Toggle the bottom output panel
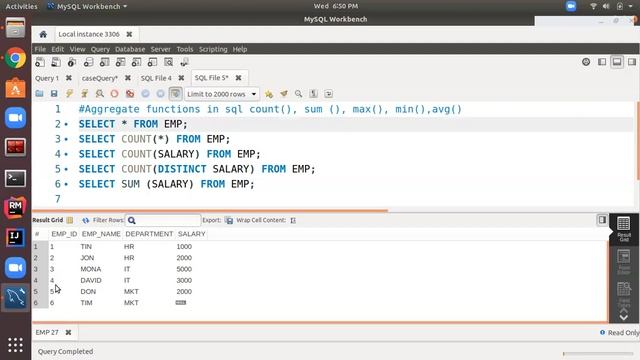This screenshot has height=360, width=640. [x=617, y=62]
